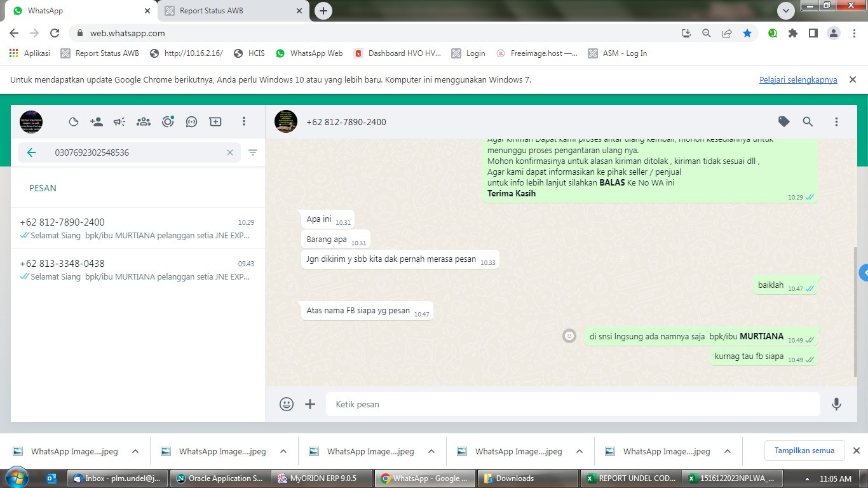Screen dimensions: 868x488
Task: Open the megaphone broadcast icon
Action: (x=119, y=122)
